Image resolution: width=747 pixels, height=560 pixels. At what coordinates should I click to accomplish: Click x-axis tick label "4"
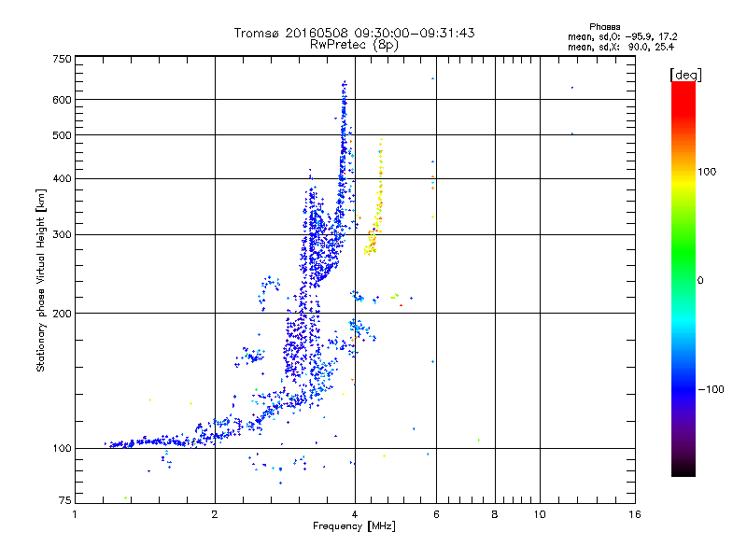pyautogui.click(x=355, y=514)
